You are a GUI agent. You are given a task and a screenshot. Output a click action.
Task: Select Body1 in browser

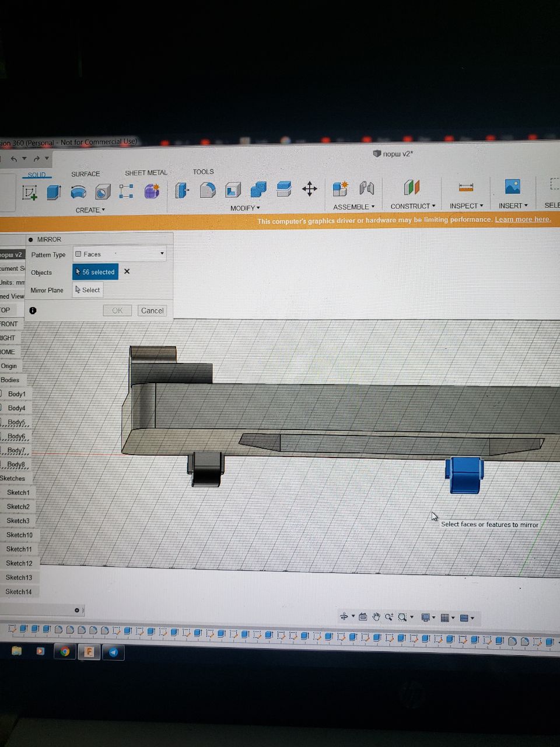click(x=17, y=394)
